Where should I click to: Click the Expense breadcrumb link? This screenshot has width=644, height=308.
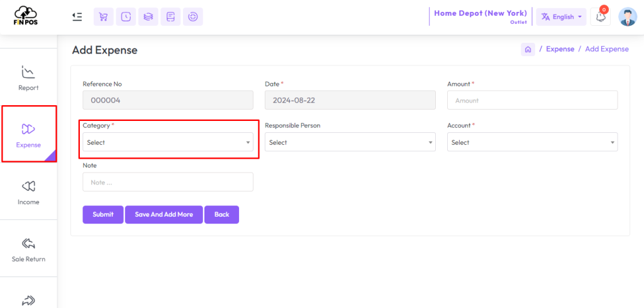coord(560,49)
